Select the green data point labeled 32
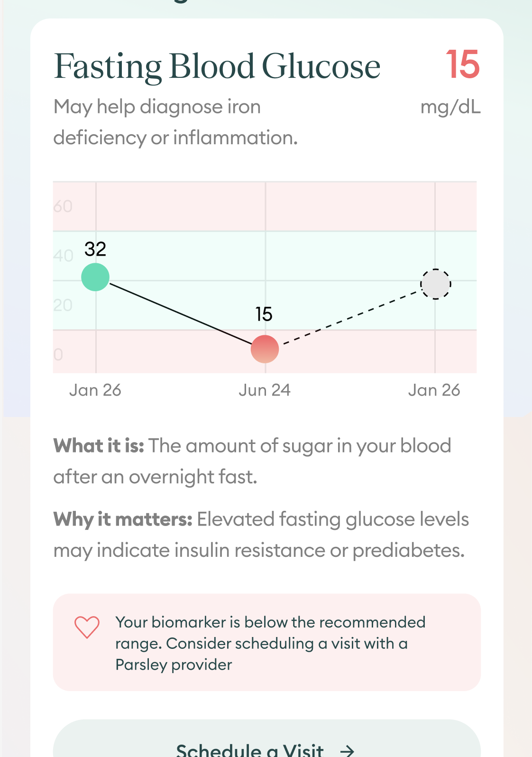 [x=95, y=277]
